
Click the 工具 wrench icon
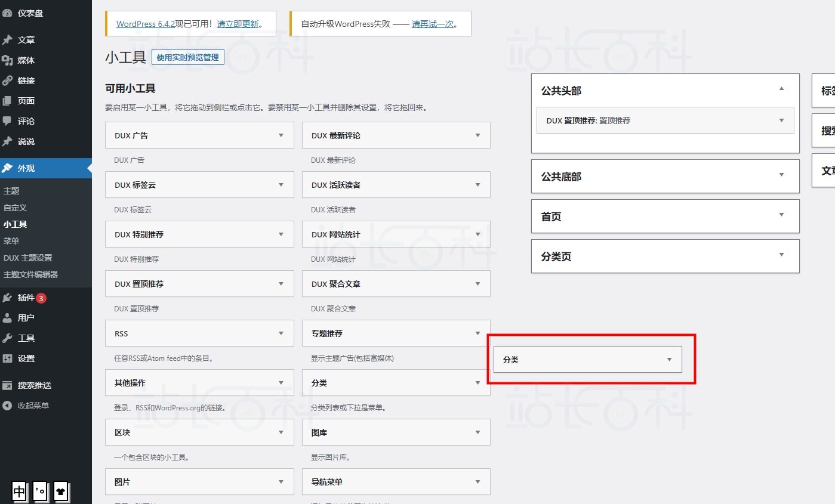click(x=7, y=338)
